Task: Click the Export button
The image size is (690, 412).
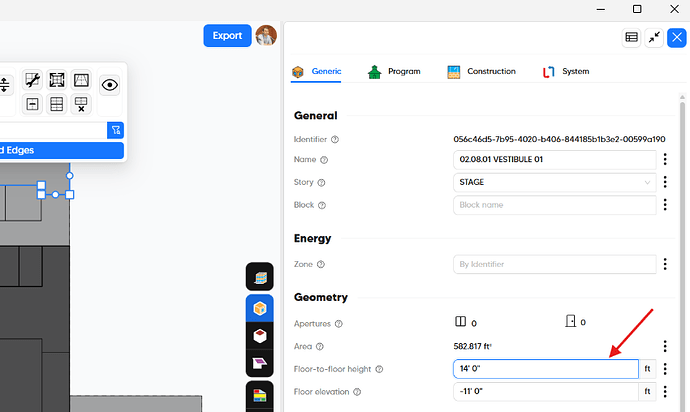Action: [227, 36]
